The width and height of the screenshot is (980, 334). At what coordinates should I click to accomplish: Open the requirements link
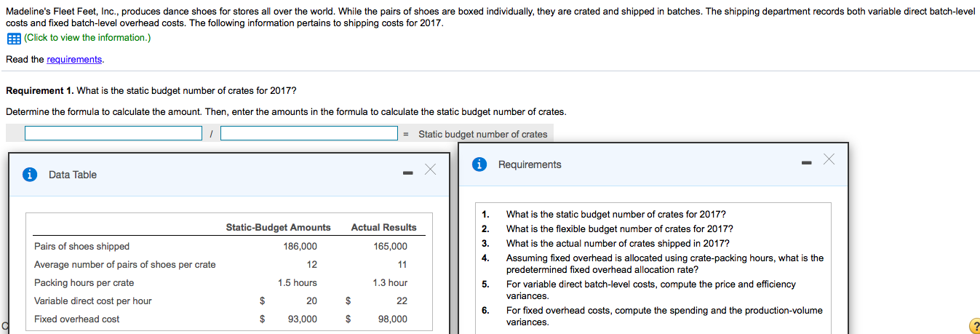pyautogui.click(x=74, y=60)
